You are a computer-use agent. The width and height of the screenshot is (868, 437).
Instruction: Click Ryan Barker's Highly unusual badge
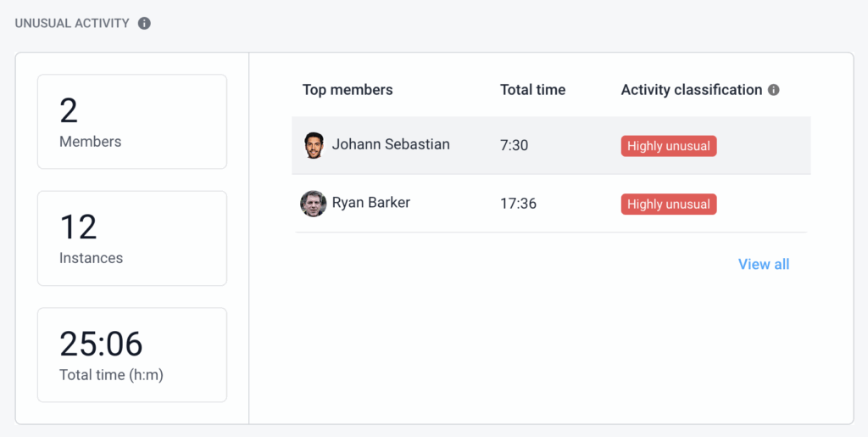coord(669,204)
